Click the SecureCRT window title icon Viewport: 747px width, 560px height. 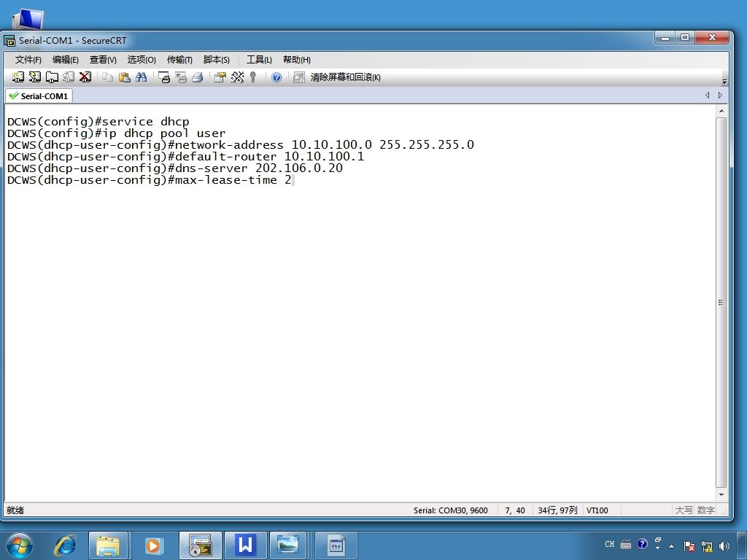[9, 41]
